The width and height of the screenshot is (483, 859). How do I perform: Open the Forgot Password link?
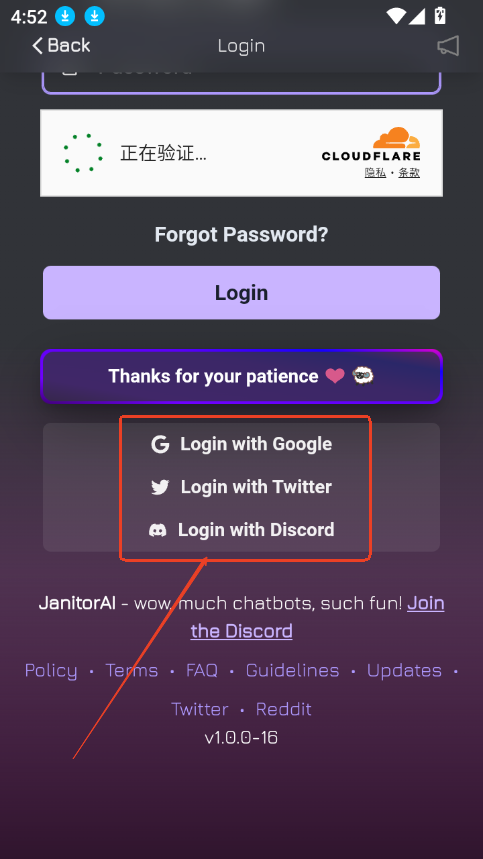(x=242, y=235)
